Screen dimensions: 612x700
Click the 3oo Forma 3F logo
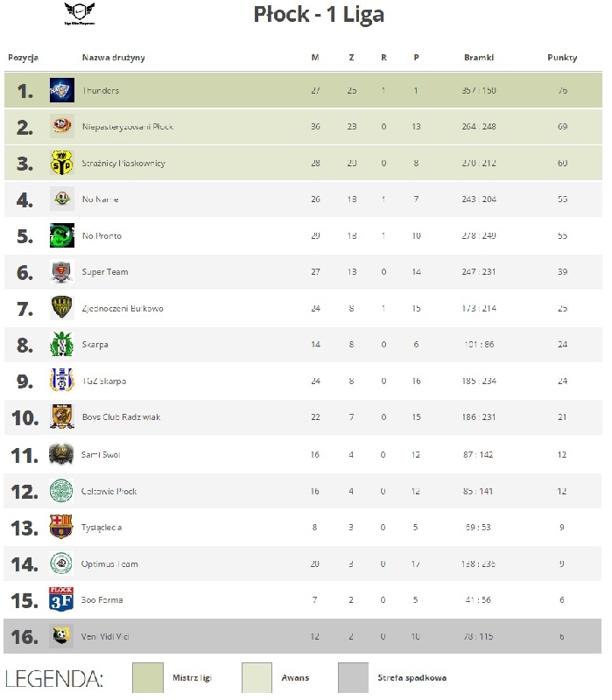click(61, 599)
